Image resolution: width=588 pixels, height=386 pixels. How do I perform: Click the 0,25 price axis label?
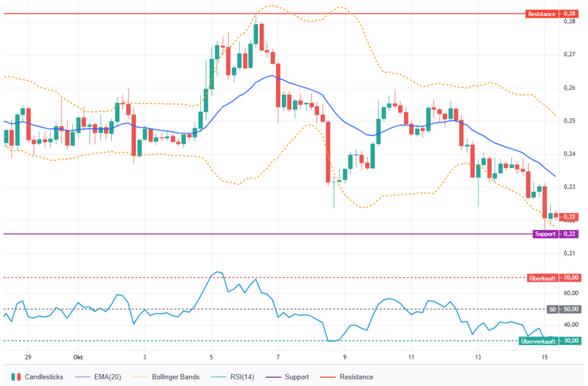(x=569, y=121)
